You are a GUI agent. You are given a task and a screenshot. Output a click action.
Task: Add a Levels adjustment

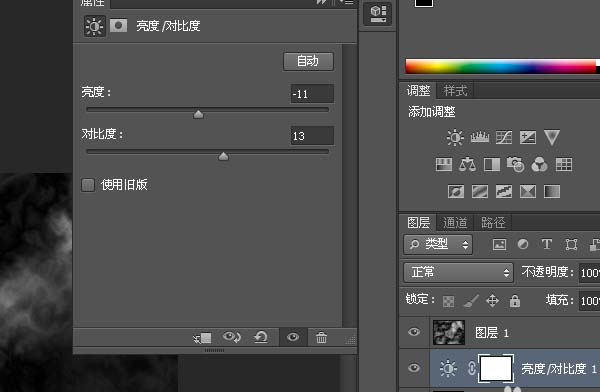(x=479, y=137)
